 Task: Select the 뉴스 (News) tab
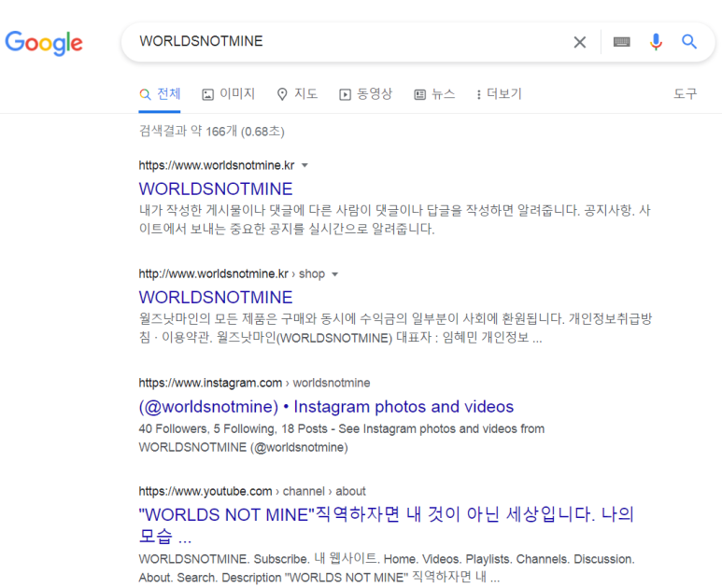click(x=434, y=94)
